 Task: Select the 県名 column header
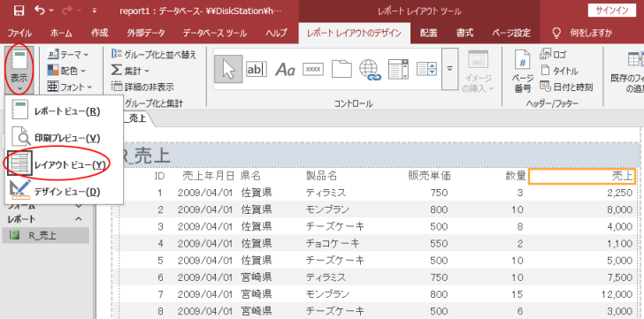250,177
